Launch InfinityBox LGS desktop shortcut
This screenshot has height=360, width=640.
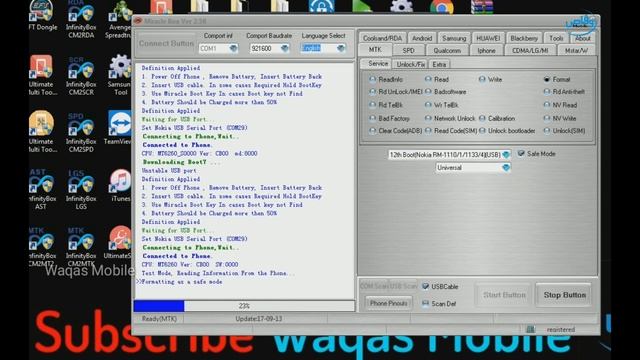(x=81, y=189)
